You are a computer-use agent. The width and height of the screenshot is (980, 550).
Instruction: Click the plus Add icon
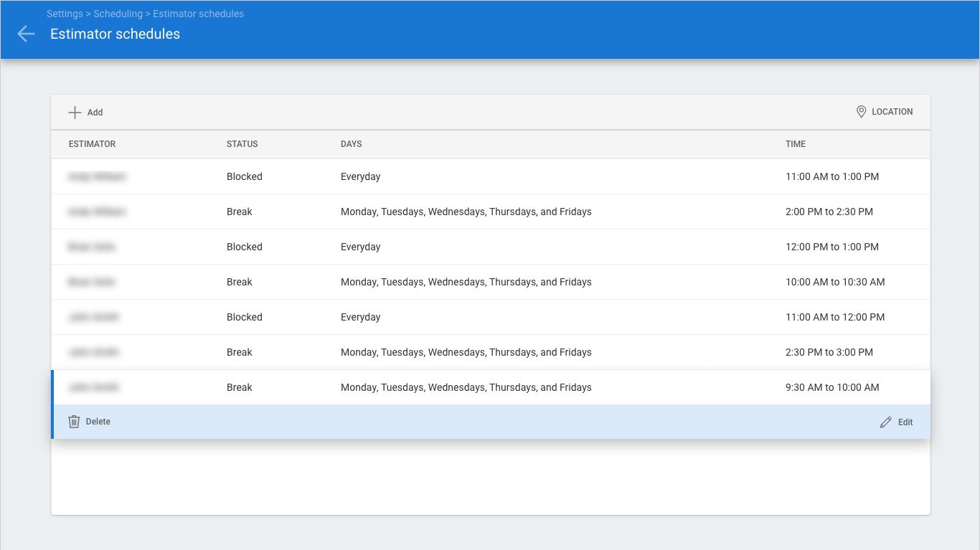(x=75, y=112)
